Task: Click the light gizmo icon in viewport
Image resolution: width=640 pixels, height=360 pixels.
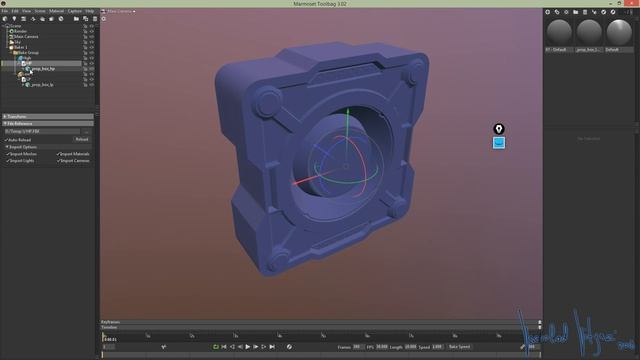Action: 499,129
